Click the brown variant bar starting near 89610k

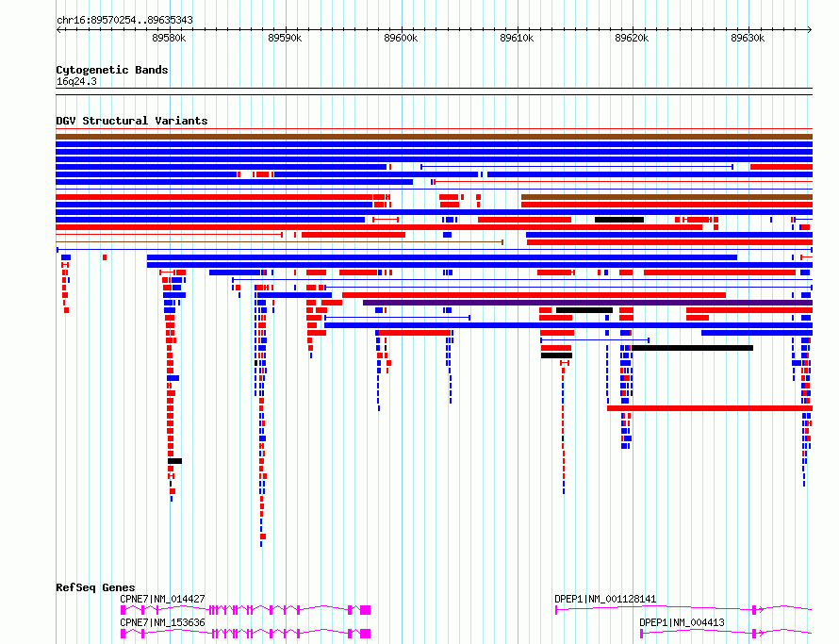666,197
